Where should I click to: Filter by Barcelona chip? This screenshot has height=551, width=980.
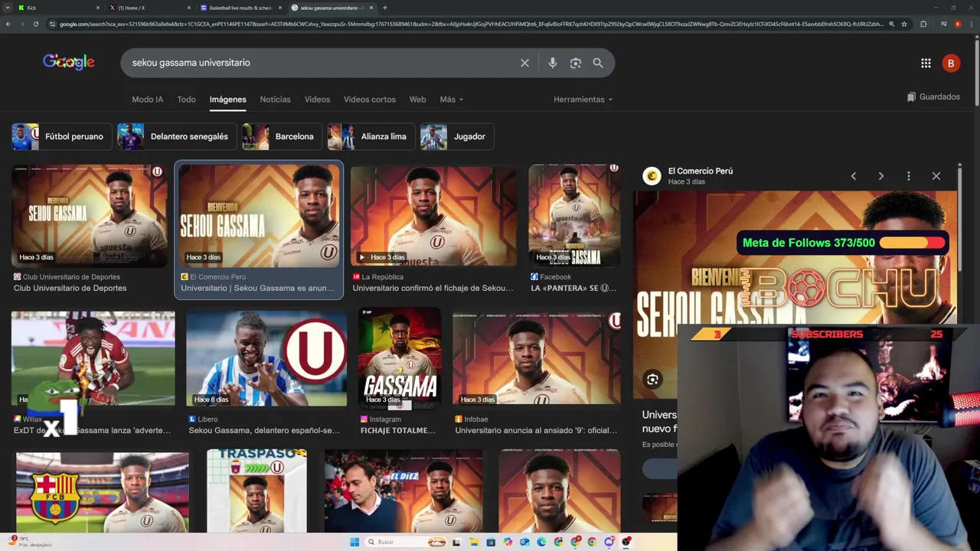pos(282,136)
